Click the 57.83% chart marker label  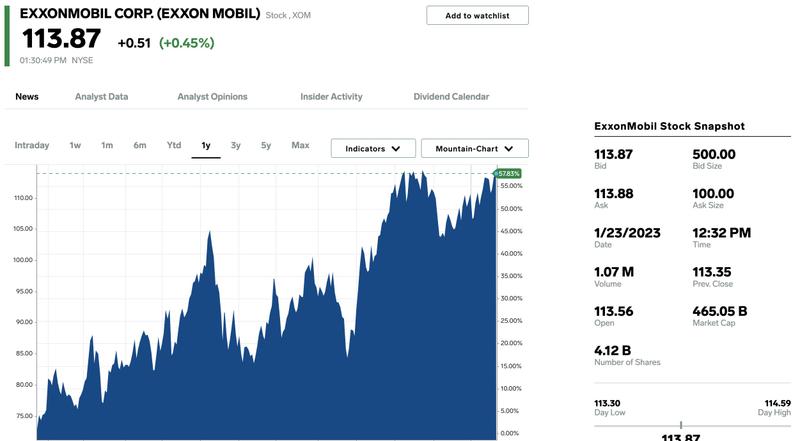tap(508, 174)
